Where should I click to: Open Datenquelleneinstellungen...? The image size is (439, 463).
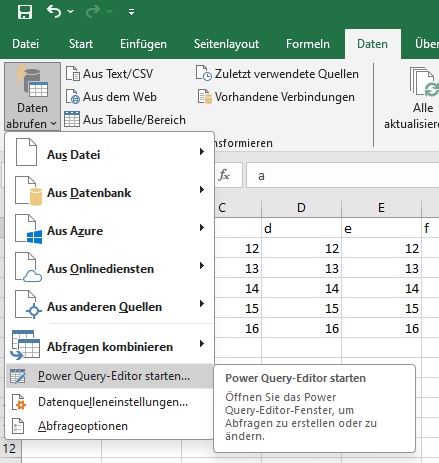coord(109,402)
